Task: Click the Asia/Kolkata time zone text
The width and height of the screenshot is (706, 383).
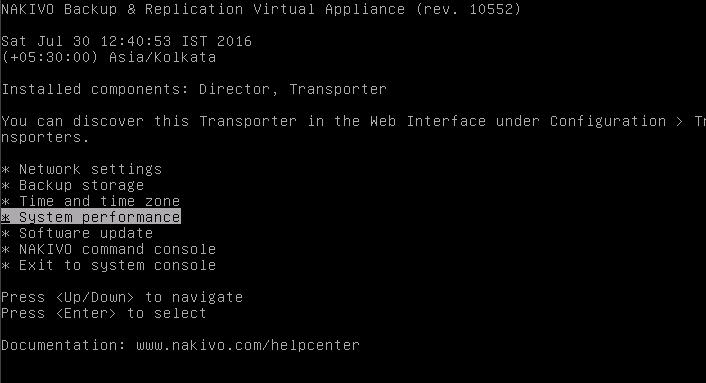Action: tap(163, 57)
